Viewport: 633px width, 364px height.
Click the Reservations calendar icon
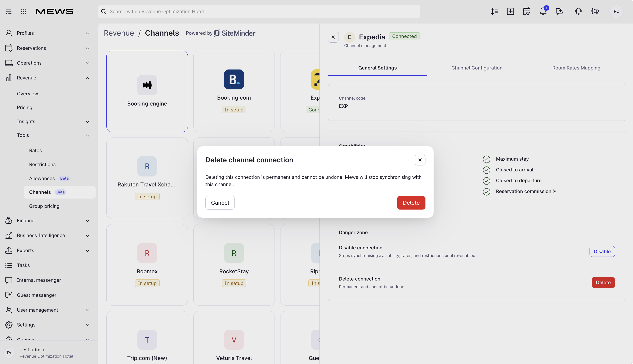pos(9,48)
